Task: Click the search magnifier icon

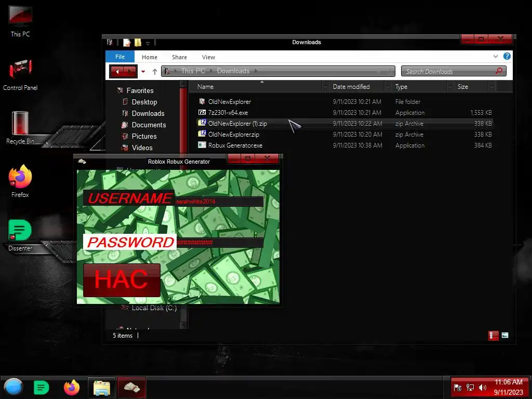Action: (499, 71)
